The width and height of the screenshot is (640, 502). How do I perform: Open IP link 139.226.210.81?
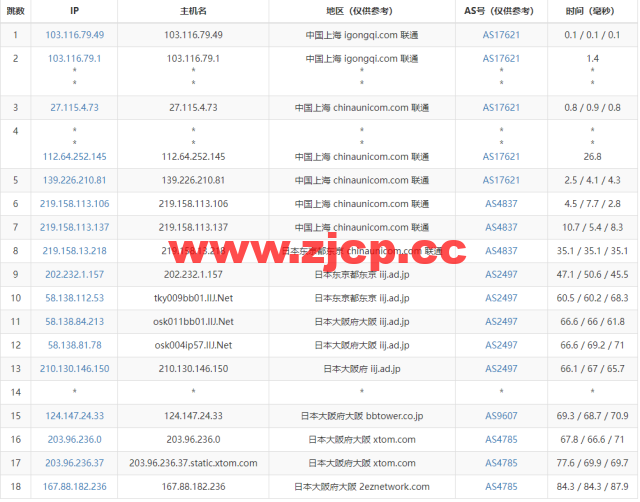point(75,180)
